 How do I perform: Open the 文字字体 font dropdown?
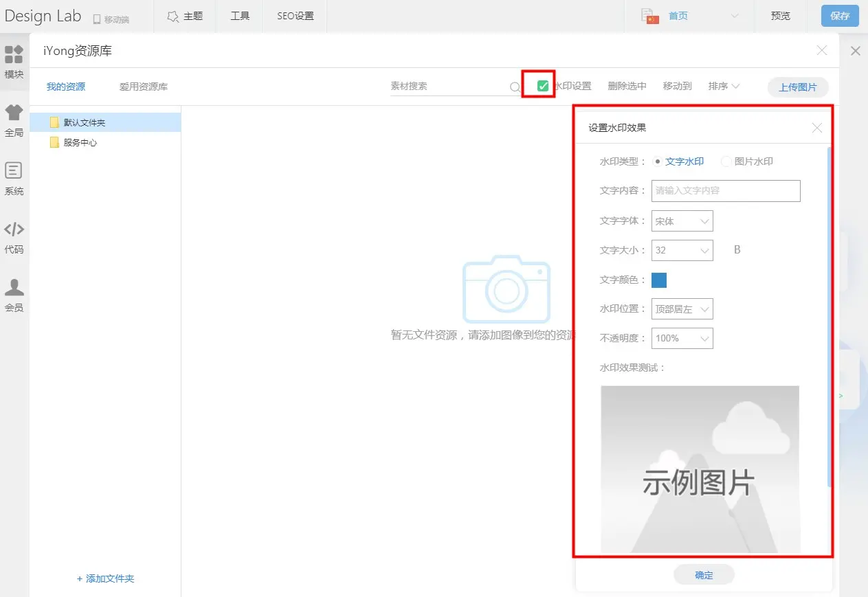pos(682,221)
